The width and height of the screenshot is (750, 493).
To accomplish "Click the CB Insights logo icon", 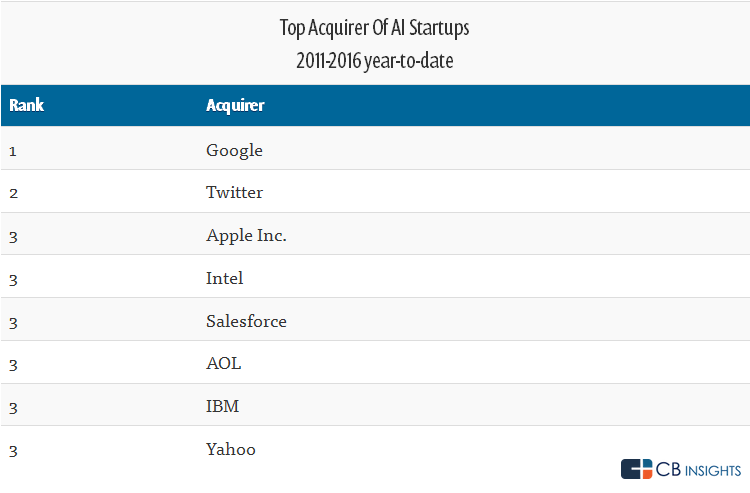I will click(636, 470).
